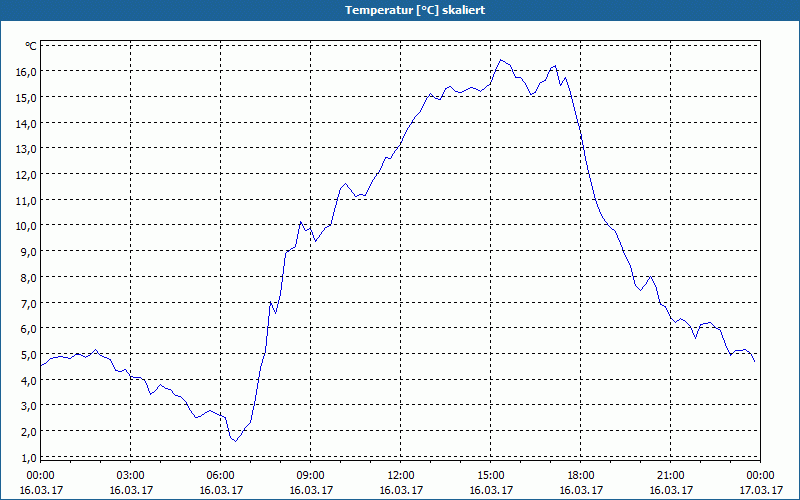
Task: Click the 7,0 y-axis label
Action: tap(29, 304)
